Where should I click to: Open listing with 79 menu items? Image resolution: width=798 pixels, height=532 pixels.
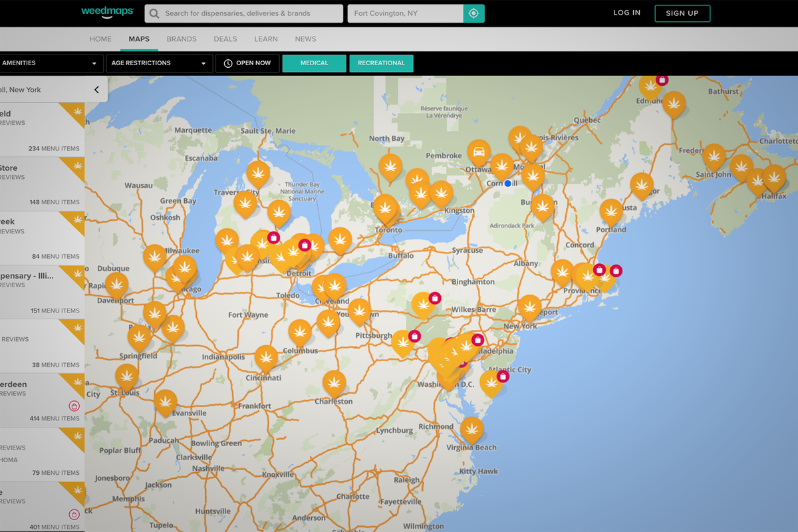tap(42, 454)
